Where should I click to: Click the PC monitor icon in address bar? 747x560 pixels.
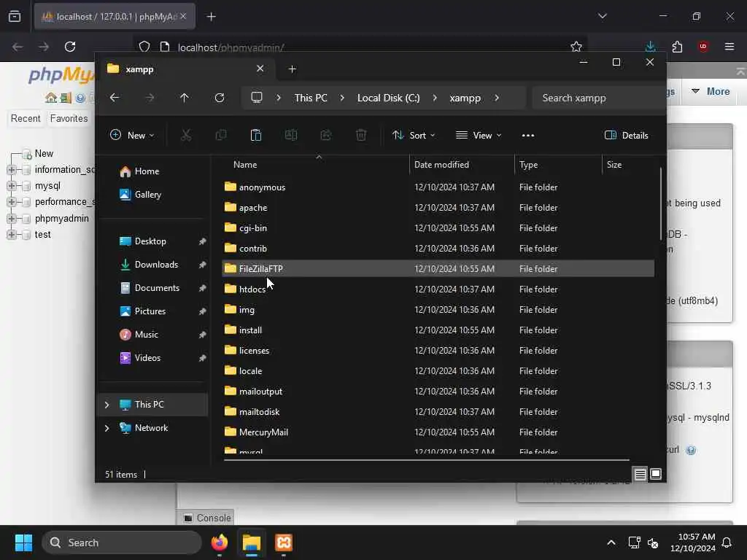[257, 98]
